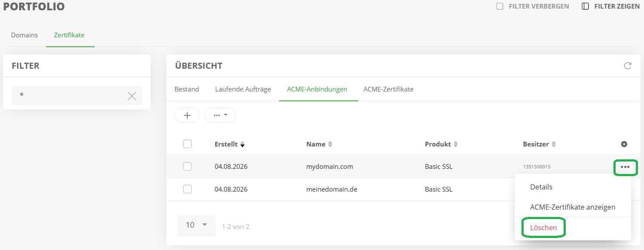644x250 pixels.
Task: Click the 1-2 von 2 pagination text
Action: pos(236,226)
